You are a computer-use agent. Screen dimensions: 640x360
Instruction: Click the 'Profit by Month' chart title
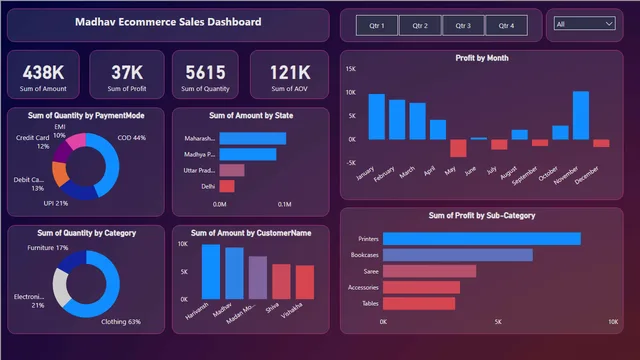point(482,58)
